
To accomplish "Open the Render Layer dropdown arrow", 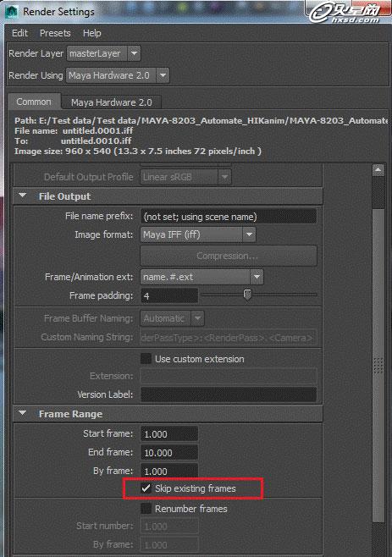I will pos(134,53).
